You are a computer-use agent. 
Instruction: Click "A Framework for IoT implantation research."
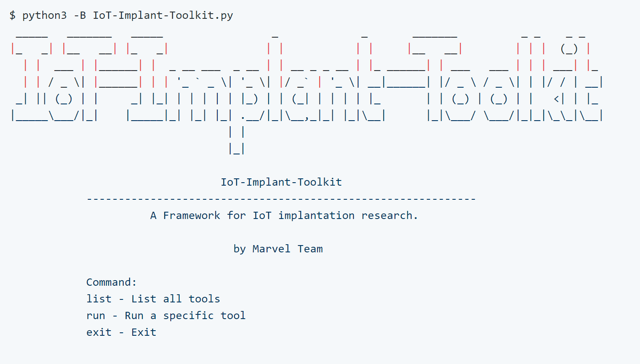pyautogui.click(x=284, y=216)
